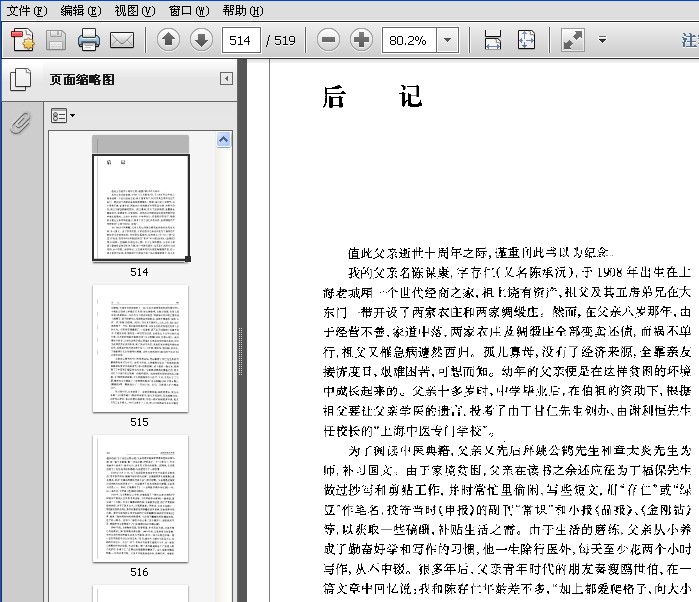This screenshot has width=699, height=602.
Task: Collapse the 页面缩略图 panel
Action: click(226, 79)
